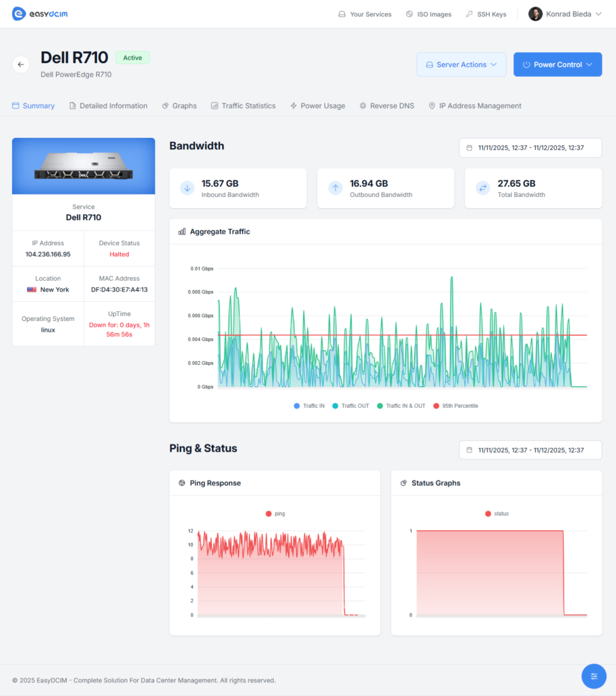Click the Outbound Bandwidth upload arrow icon

(x=335, y=188)
